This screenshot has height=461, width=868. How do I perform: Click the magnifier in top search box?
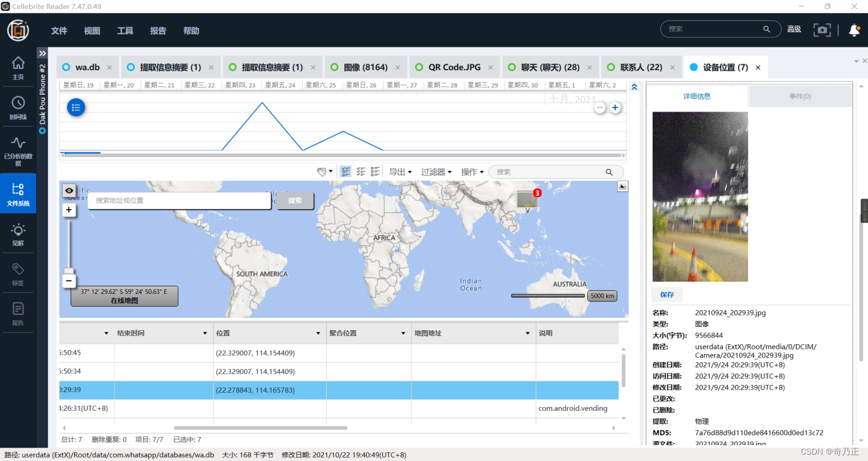(x=767, y=29)
